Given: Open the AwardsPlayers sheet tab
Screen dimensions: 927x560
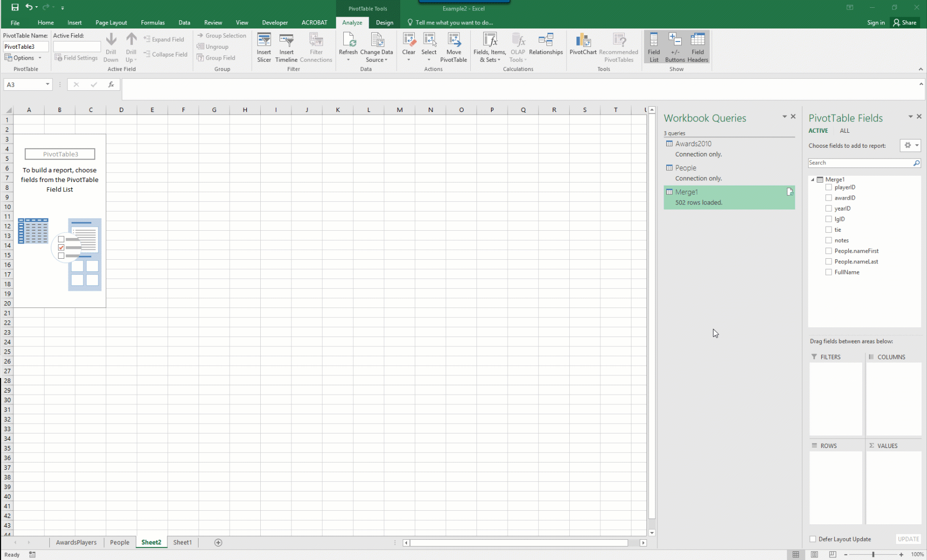Looking at the screenshot, I should pyautogui.click(x=76, y=542).
